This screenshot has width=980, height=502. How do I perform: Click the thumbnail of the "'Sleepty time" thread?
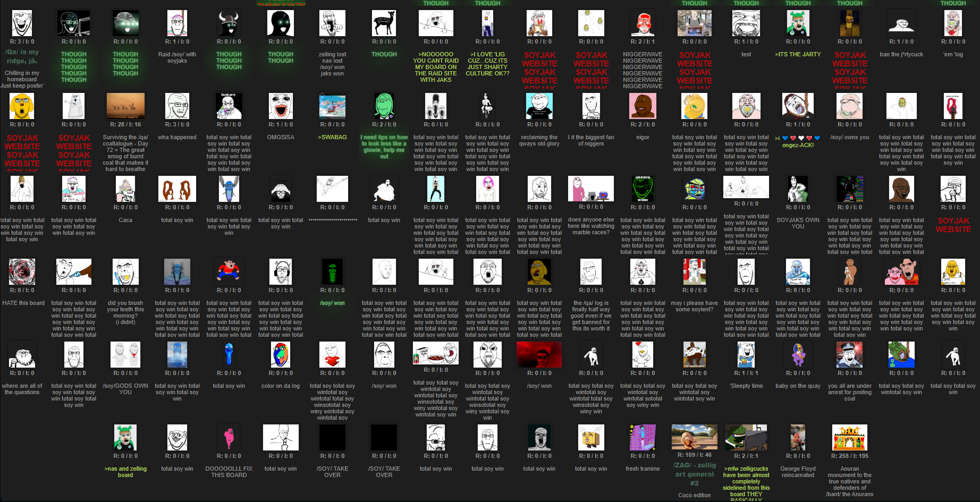(746, 355)
